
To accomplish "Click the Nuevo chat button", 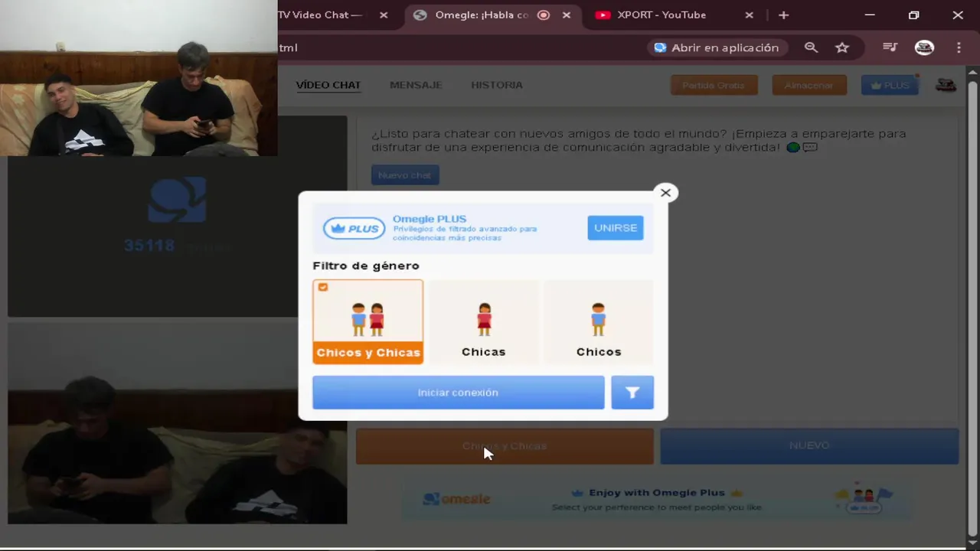I will (405, 175).
